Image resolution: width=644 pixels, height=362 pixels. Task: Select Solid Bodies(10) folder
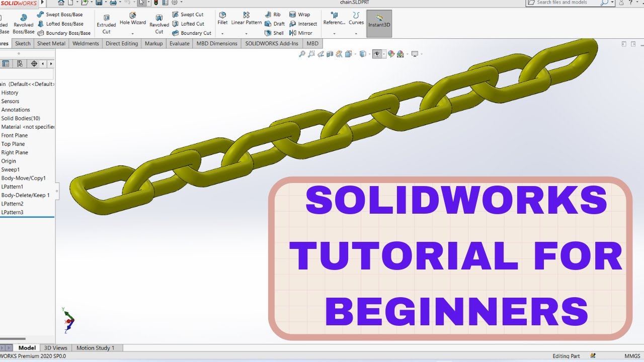(21, 118)
